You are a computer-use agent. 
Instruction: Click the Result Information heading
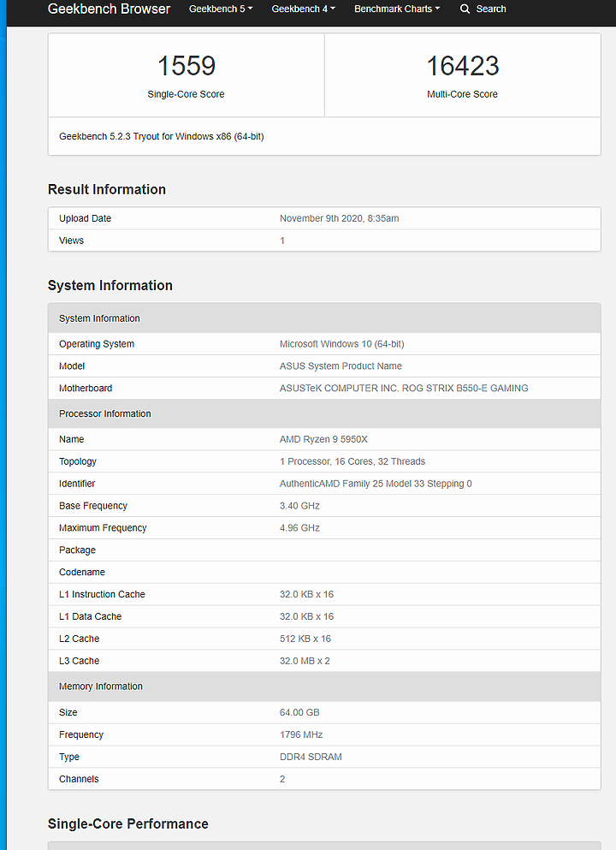click(x=107, y=189)
